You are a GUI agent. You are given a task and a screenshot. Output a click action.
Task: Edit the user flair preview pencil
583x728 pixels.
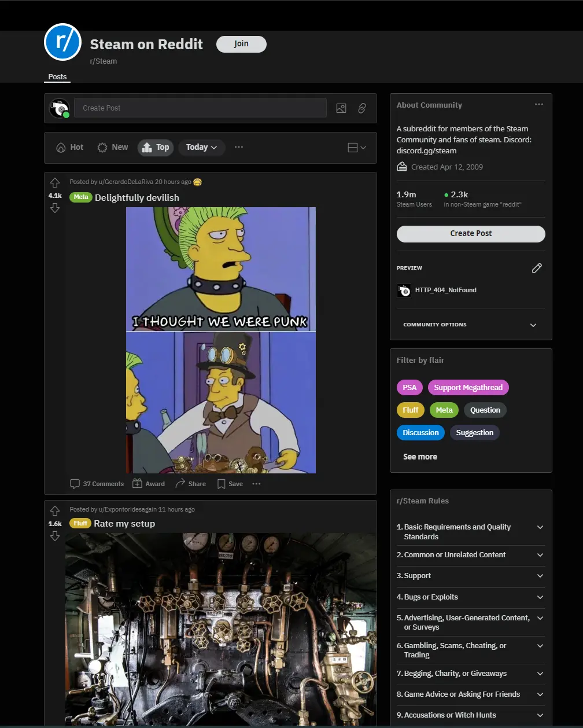coord(537,268)
